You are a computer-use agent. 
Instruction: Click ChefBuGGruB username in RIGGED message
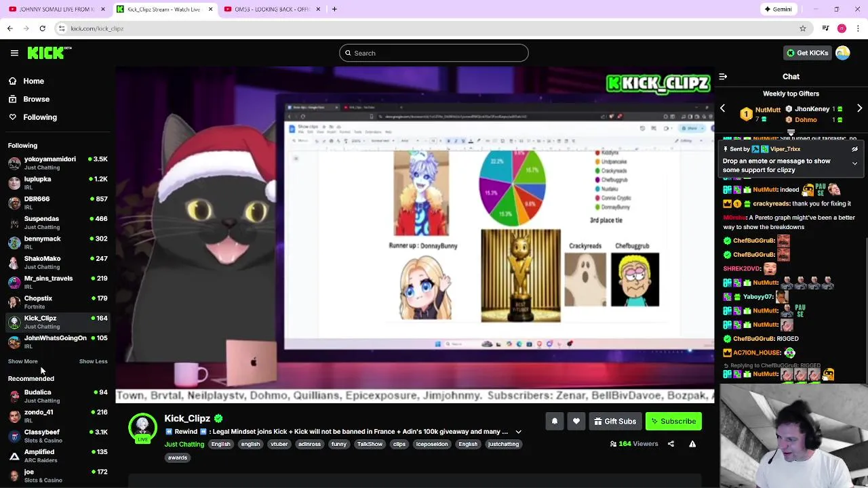point(754,339)
